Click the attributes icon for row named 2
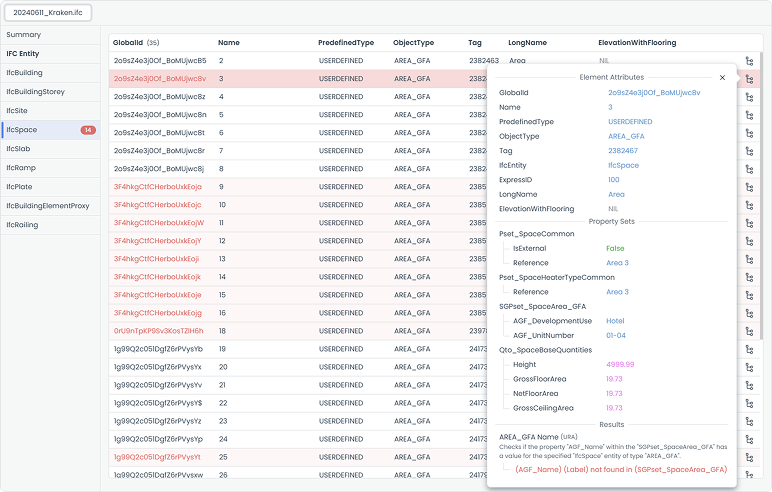This screenshot has height=492, width=772. (x=749, y=60)
